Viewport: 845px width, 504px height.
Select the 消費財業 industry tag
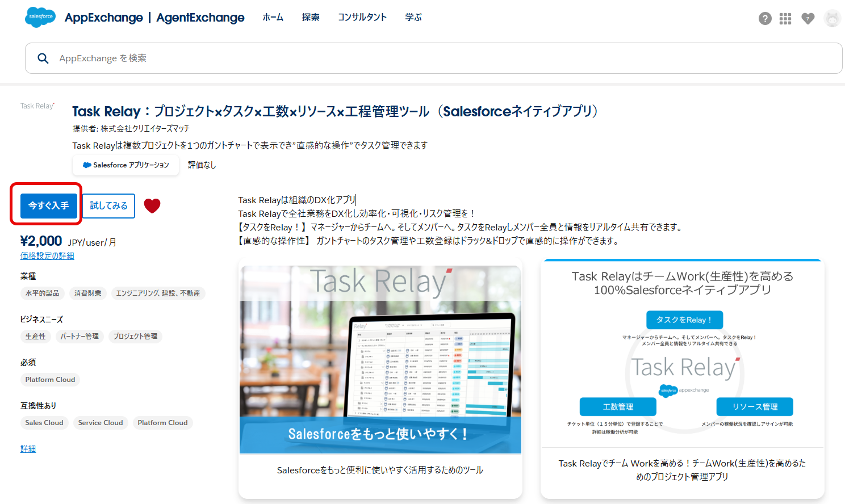(x=88, y=293)
